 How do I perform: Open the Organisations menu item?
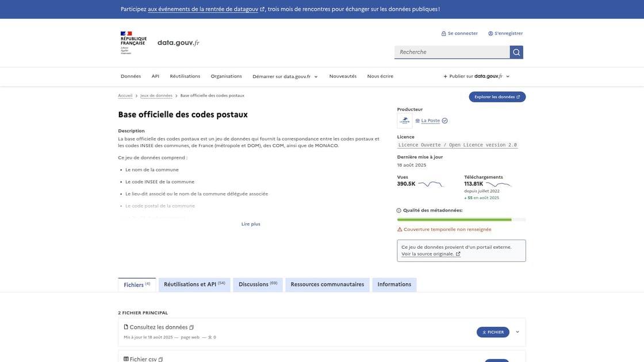coord(227,76)
